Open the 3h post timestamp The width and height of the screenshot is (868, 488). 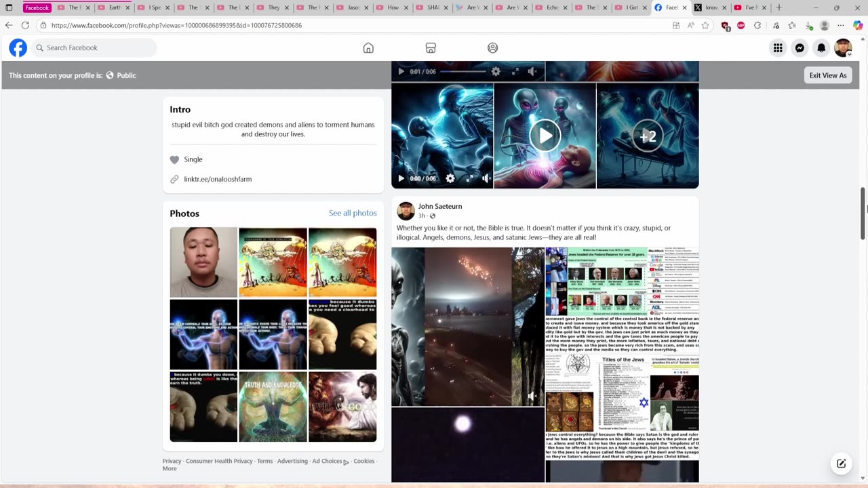[x=422, y=216]
